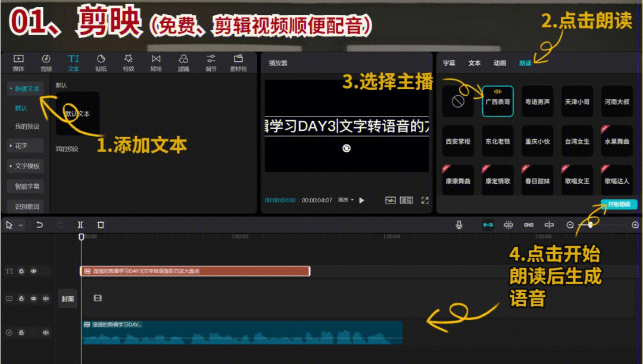Image resolution: width=643 pixels, height=364 pixels.
Task: Select the 河南大叔 voice
Action: click(617, 101)
